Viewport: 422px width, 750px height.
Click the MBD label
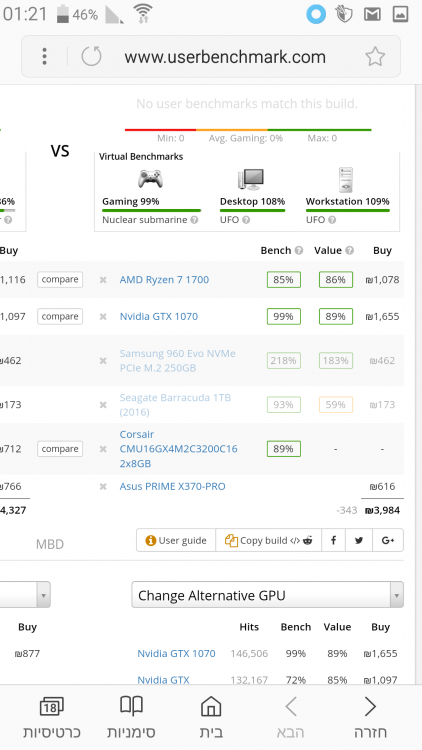(x=50, y=544)
